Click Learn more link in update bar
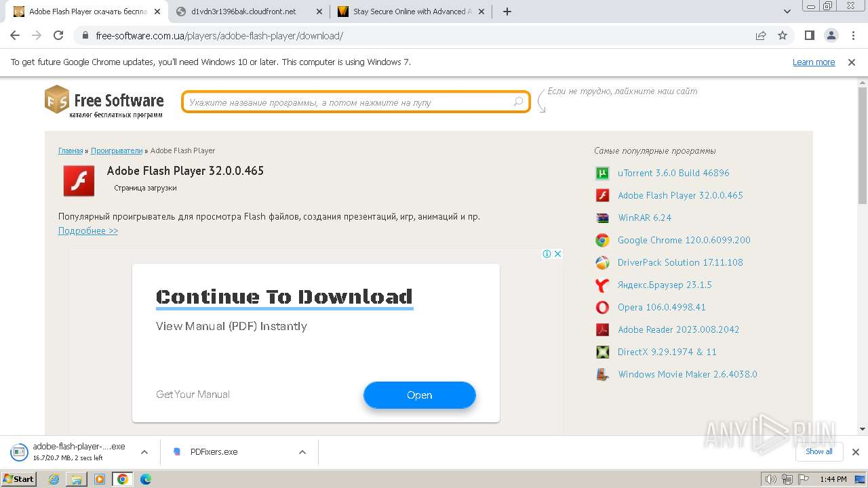This screenshot has height=488, width=868. [814, 62]
